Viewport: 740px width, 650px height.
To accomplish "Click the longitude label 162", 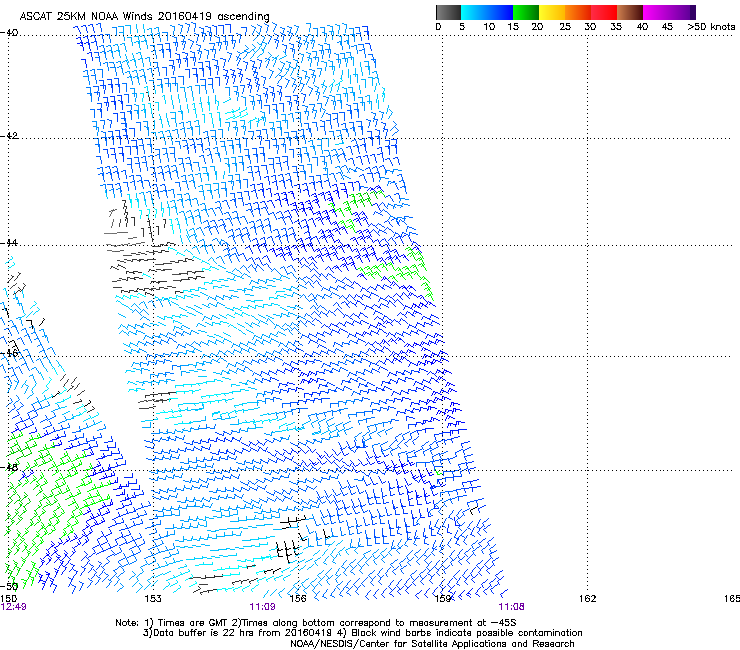I will (x=588, y=599).
